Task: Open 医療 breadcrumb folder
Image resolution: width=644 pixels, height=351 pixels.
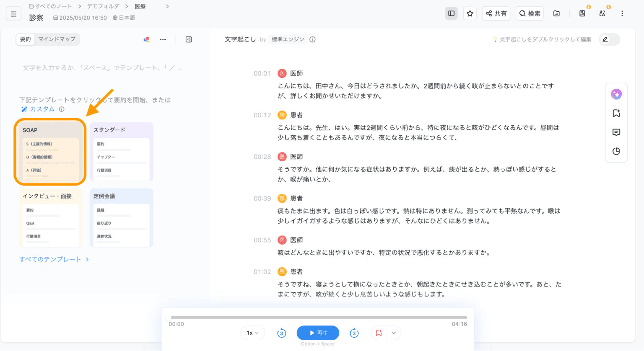Action: click(x=140, y=6)
